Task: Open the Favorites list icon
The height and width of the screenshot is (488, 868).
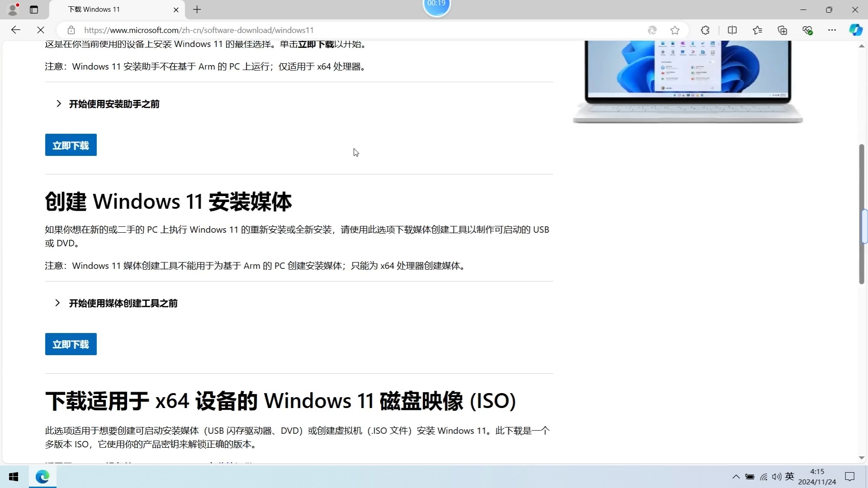Action: 757,30
